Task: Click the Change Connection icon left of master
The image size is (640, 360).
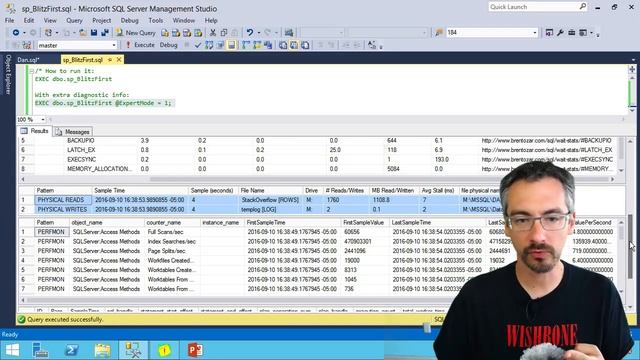Action: click(x=27, y=45)
